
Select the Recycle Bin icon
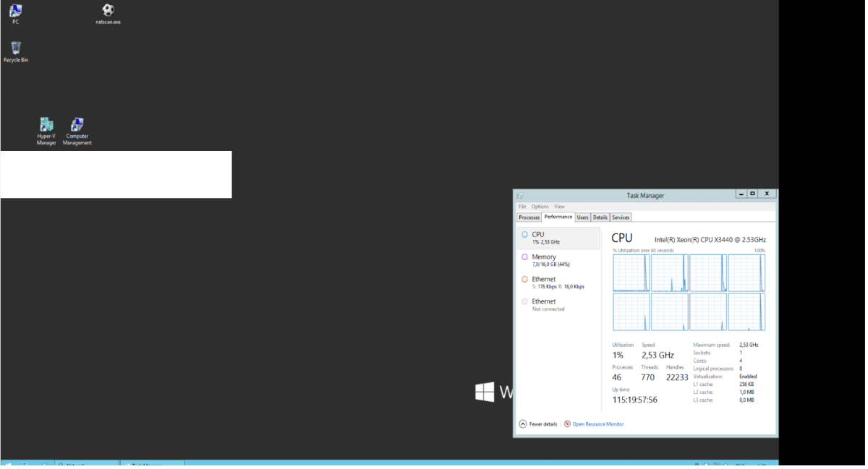tap(15, 49)
